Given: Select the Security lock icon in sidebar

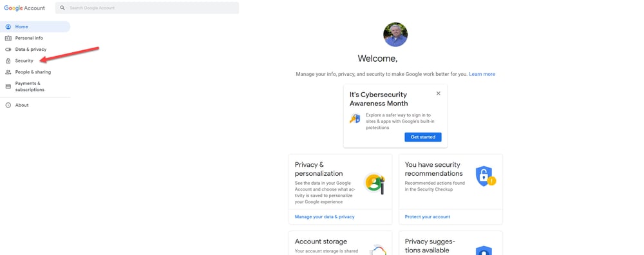Looking at the screenshot, I should (x=8, y=61).
